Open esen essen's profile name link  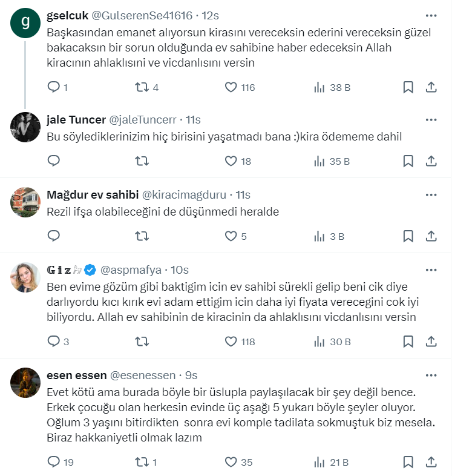tap(77, 375)
